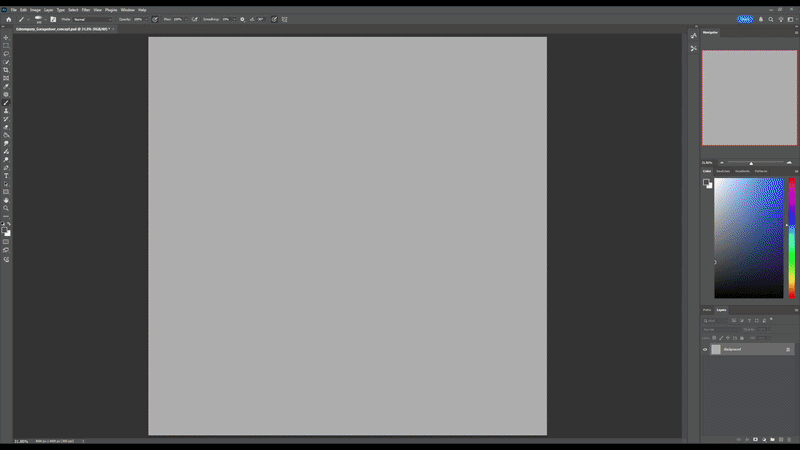Select the Spot Healing Brush tool

6,94
